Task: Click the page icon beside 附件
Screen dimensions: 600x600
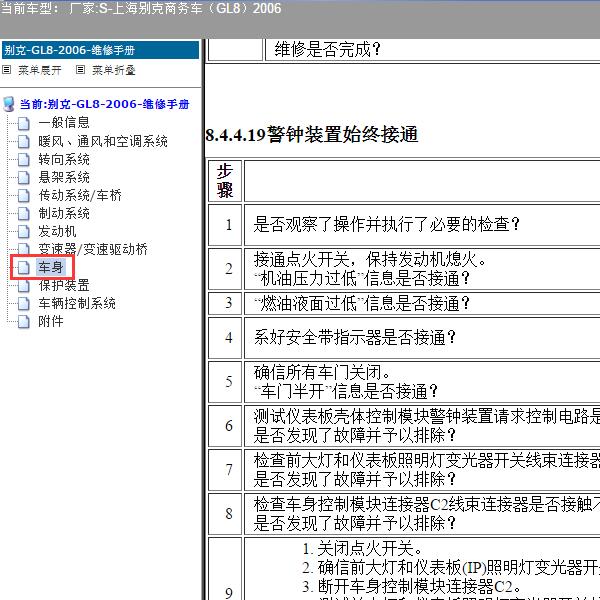Action: pos(23,321)
